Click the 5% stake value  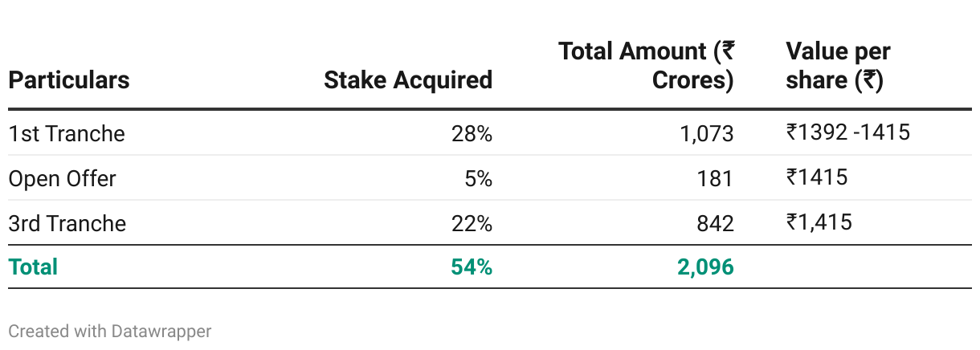coord(478,178)
